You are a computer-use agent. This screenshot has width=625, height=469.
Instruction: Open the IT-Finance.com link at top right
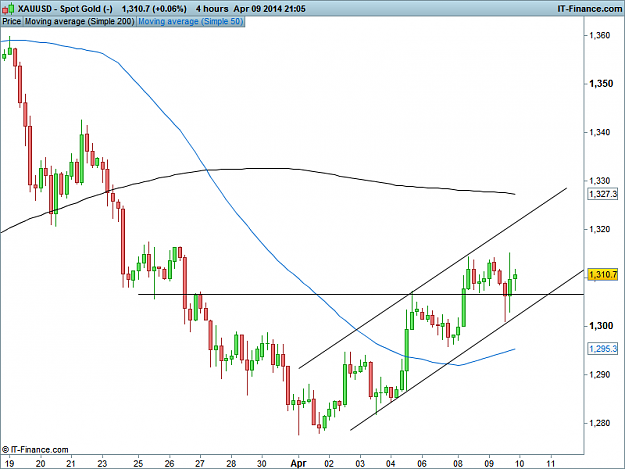point(590,8)
